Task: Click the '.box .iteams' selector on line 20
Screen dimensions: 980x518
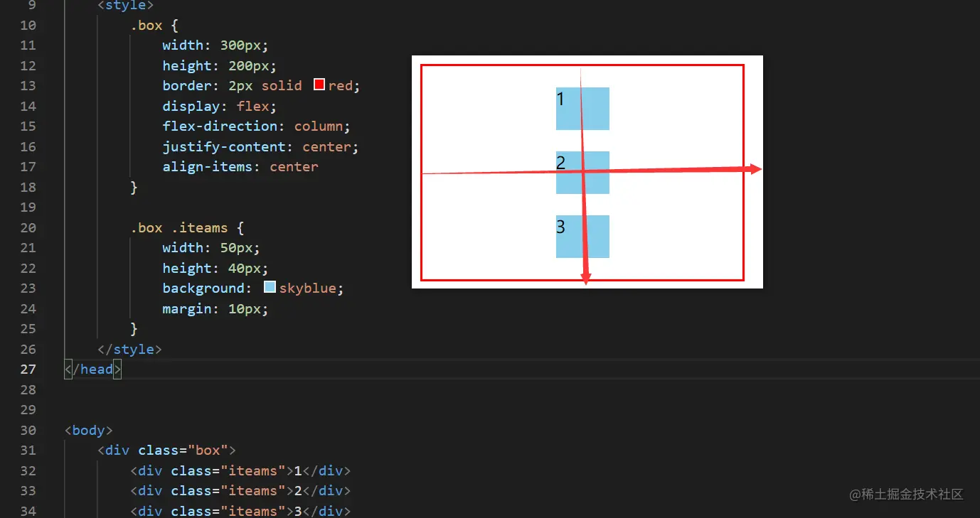Action: (x=179, y=227)
